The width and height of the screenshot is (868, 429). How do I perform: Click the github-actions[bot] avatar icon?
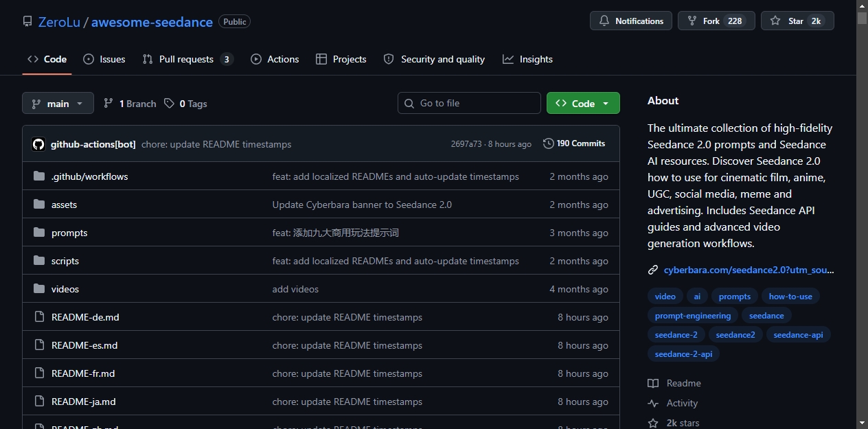click(x=38, y=144)
